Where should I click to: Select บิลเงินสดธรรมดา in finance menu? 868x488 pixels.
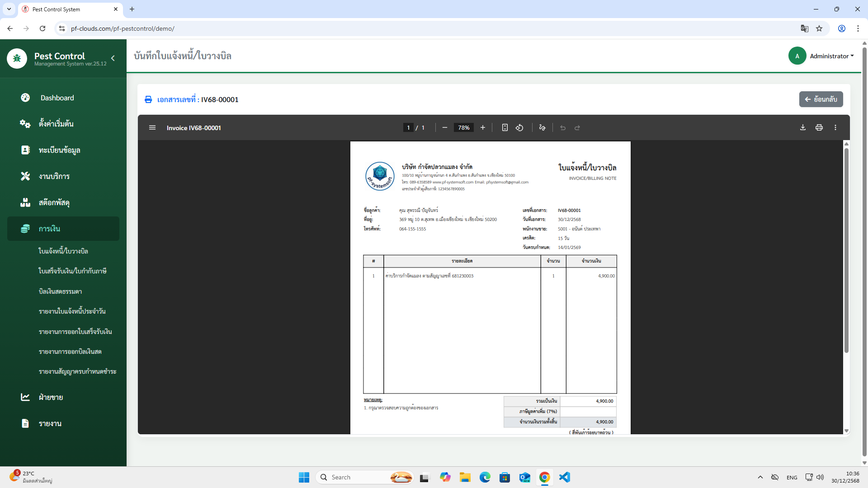60,291
